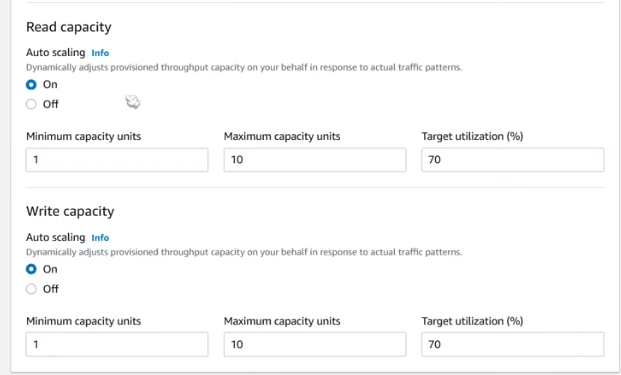Open Info link next to Write capacity Auto scaling
This screenshot has width=621, height=375.
click(100, 238)
